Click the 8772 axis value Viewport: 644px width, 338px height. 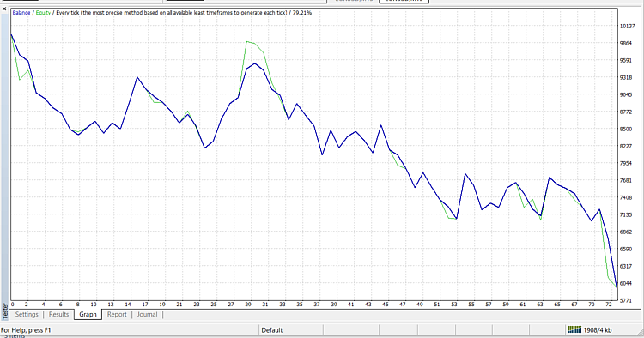point(626,112)
